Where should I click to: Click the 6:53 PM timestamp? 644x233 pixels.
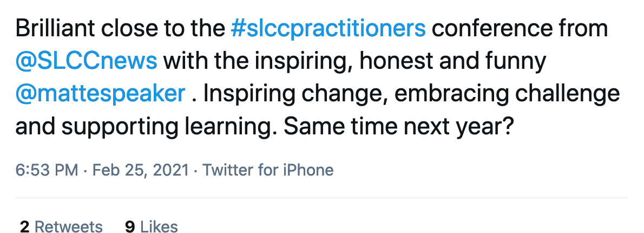click(x=47, y=170)
